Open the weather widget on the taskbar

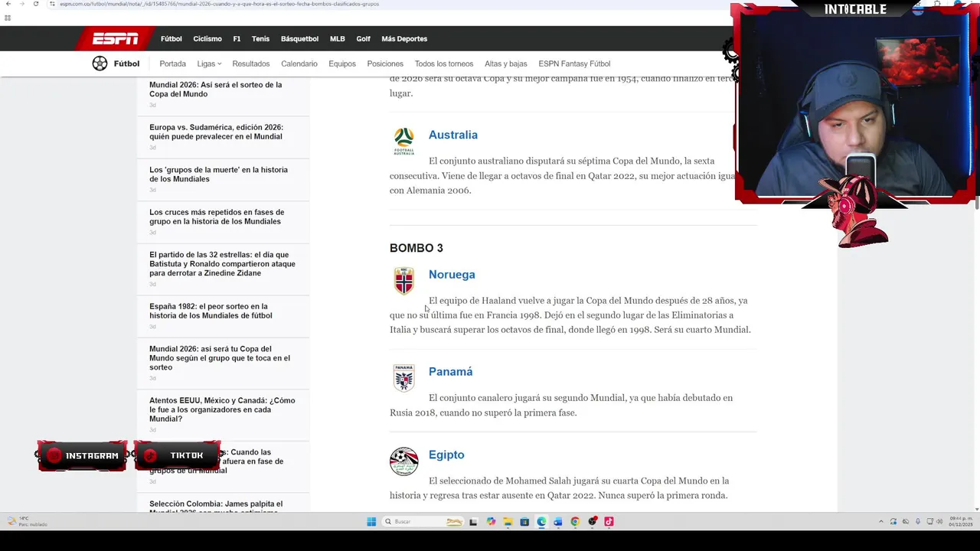click(x=28, y=522)
